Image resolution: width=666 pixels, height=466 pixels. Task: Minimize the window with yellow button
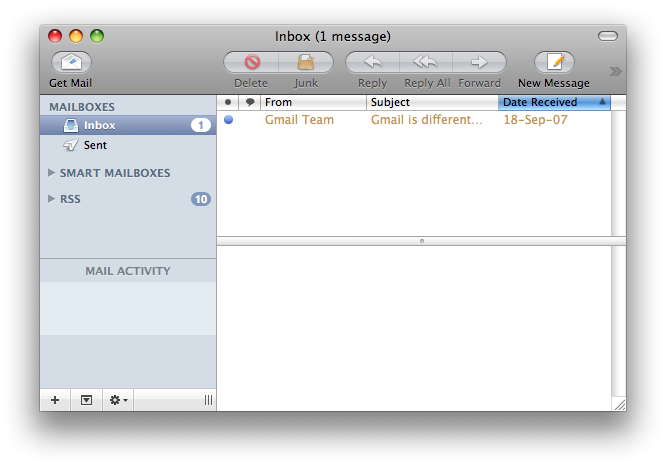click(x=76, y=36)
